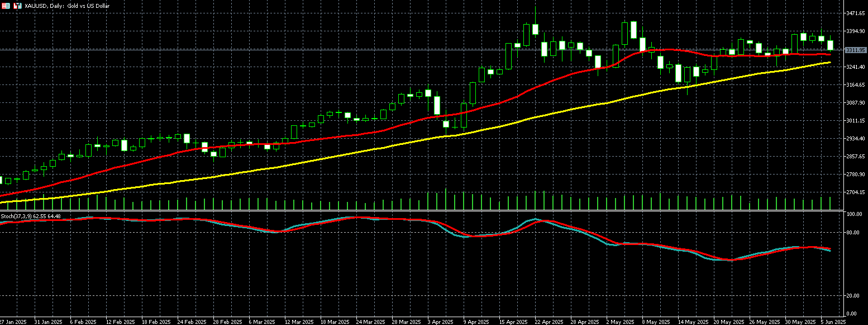The image size is (868, 325).
Task: Toggle the One Click Trading panel icon
Action: click(x=17, y=5)
